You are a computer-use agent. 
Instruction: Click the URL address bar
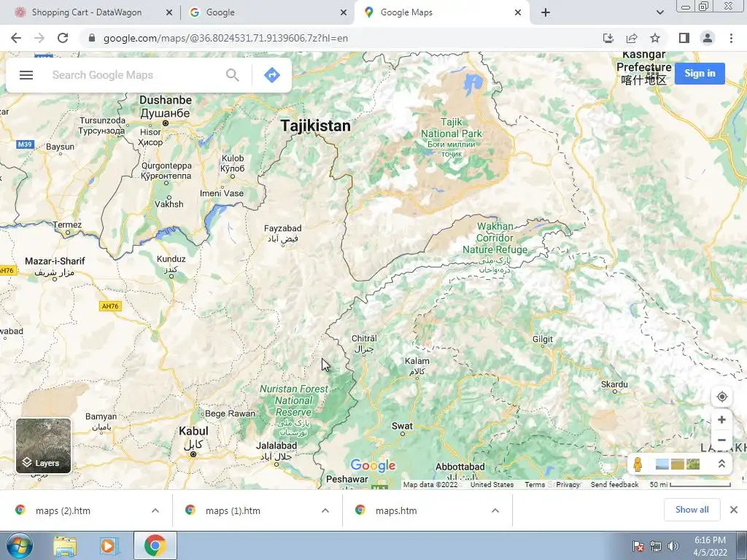point(343,38)
